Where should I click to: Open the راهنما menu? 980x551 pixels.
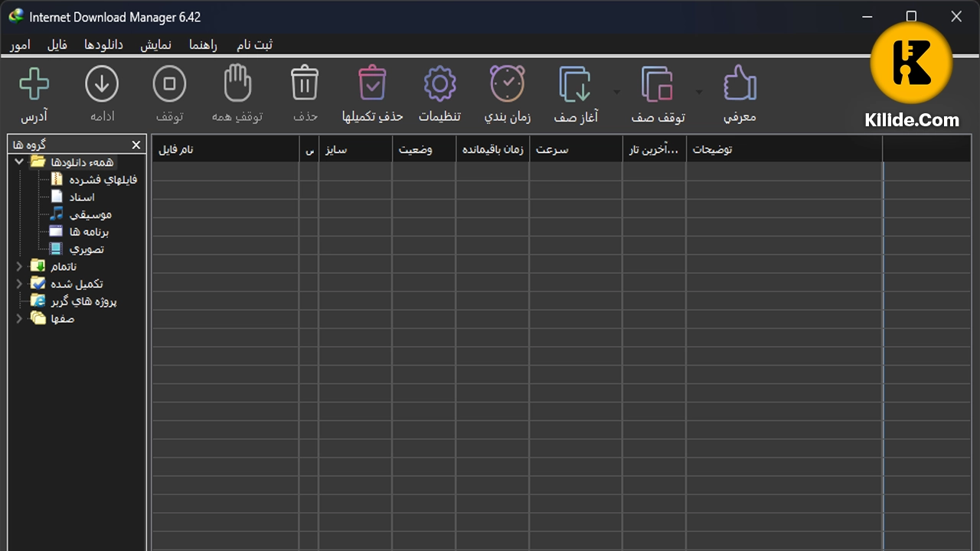coord(204,45)
